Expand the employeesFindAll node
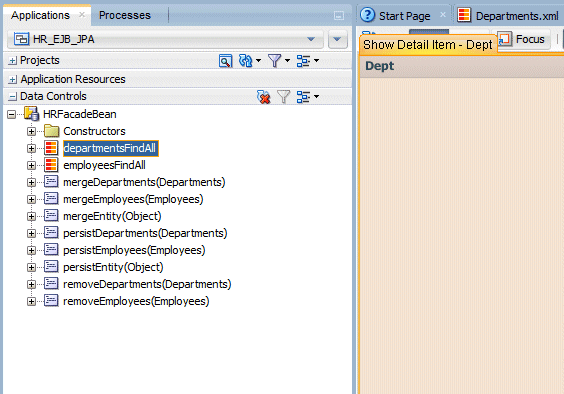 [x=31, y=166]
